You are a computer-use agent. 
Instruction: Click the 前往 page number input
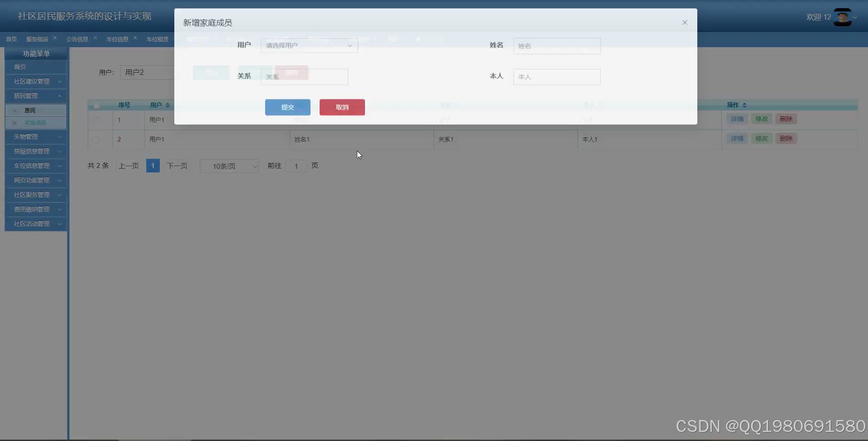[296, 166]
